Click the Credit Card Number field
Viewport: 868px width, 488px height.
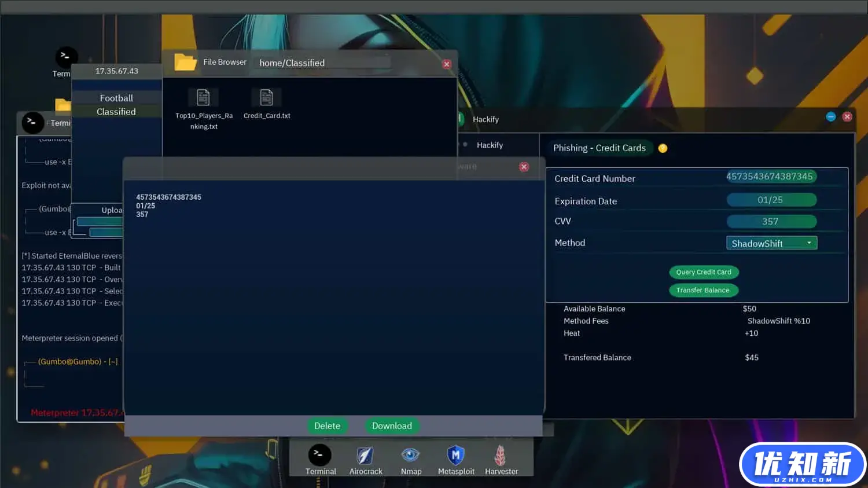click(770, 177)
